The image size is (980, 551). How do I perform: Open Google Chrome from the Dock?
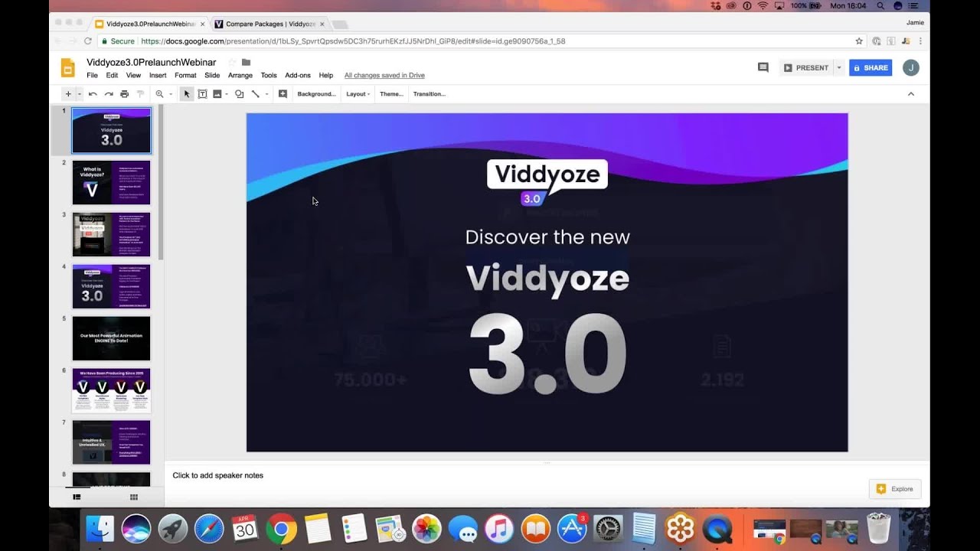coord(281,529)
